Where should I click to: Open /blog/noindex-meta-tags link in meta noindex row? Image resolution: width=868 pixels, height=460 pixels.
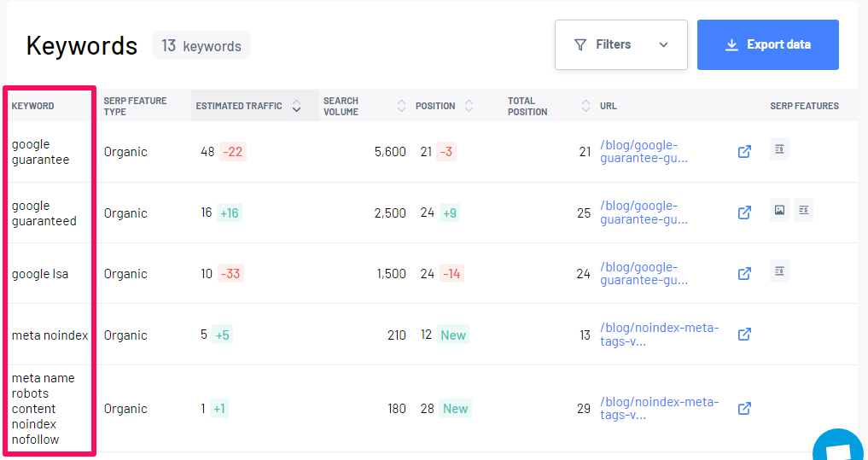pyautogui.click(x=659, y=335)
